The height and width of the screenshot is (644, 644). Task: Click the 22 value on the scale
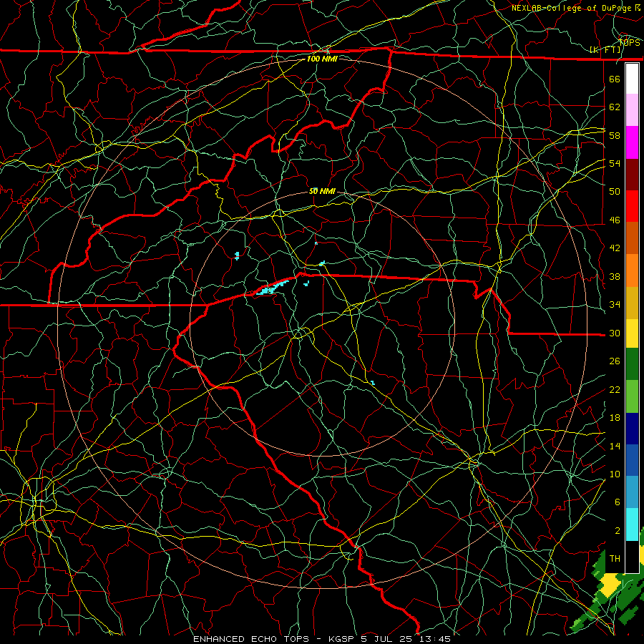(x=615, y=390)
